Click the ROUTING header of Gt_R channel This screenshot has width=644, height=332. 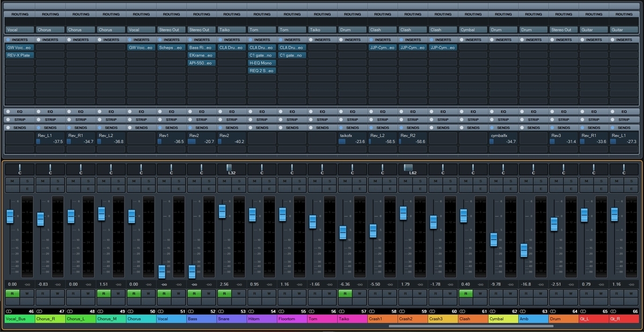point(624,14)
